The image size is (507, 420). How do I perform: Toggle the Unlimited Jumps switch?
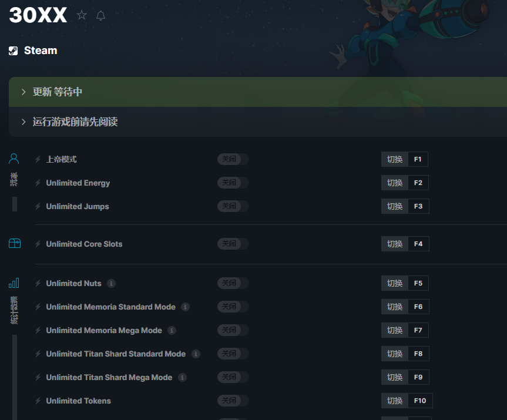(233, 206)
